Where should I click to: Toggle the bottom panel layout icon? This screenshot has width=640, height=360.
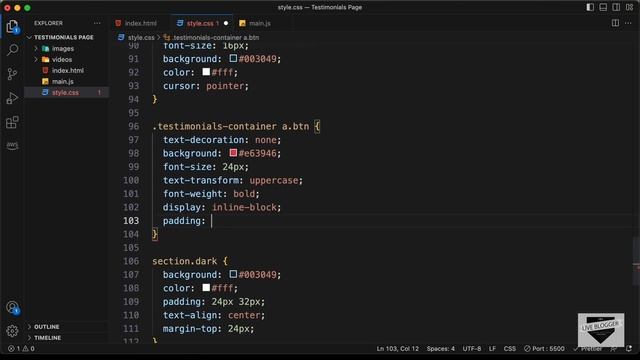(603, 7)
